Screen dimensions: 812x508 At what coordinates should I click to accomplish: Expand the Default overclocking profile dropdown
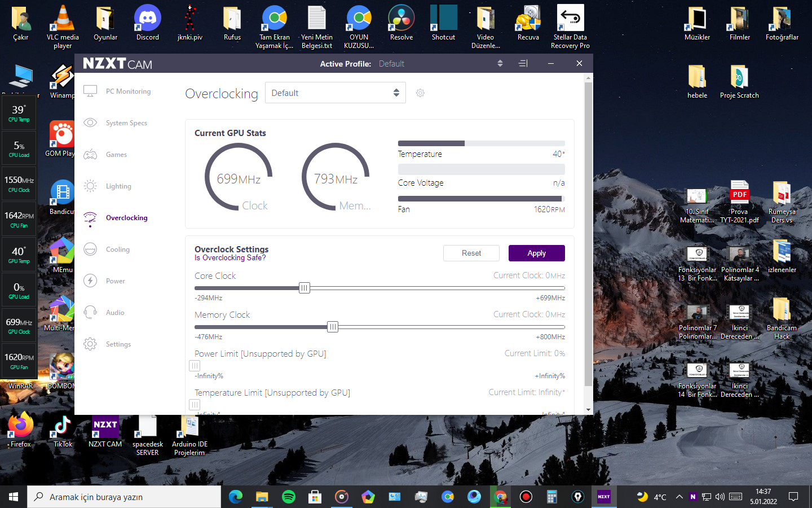point(336,93)
